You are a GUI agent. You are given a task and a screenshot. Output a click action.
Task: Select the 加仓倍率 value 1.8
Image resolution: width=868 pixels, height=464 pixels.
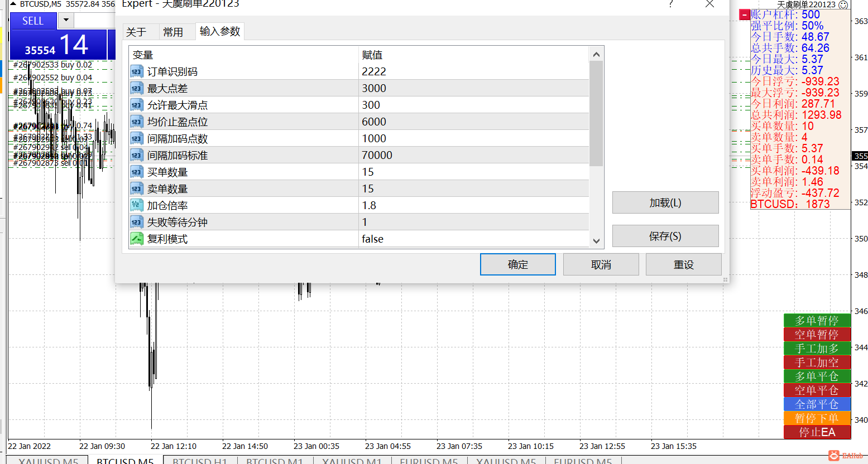click(x=369, y=205)
